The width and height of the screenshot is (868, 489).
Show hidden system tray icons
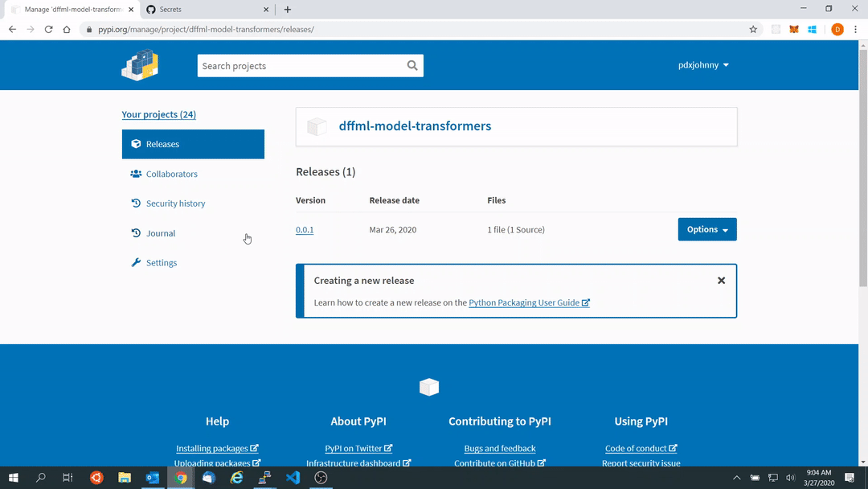pyautogui.click(x=736, y=478)
